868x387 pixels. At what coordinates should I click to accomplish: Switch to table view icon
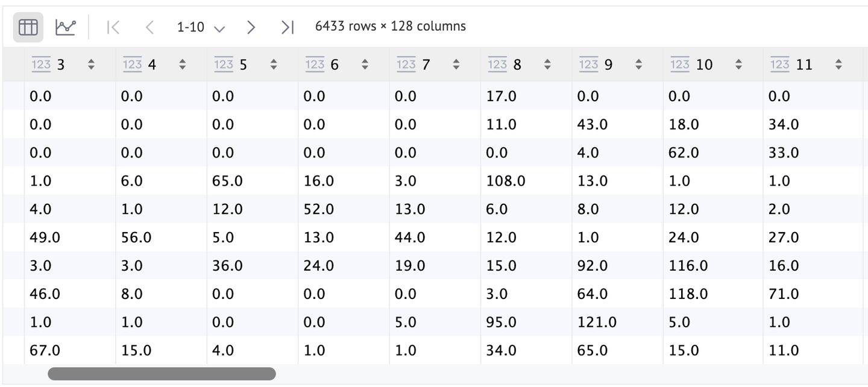point(28,27)
